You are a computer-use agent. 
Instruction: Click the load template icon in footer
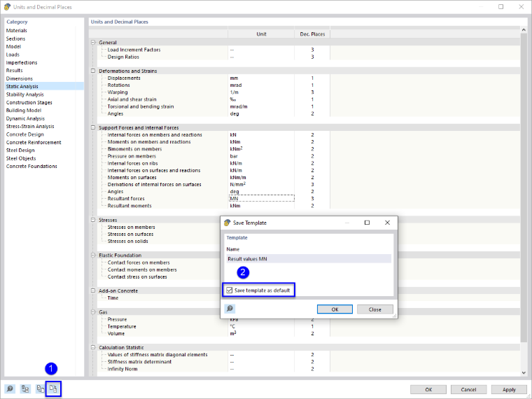point(41,388)
